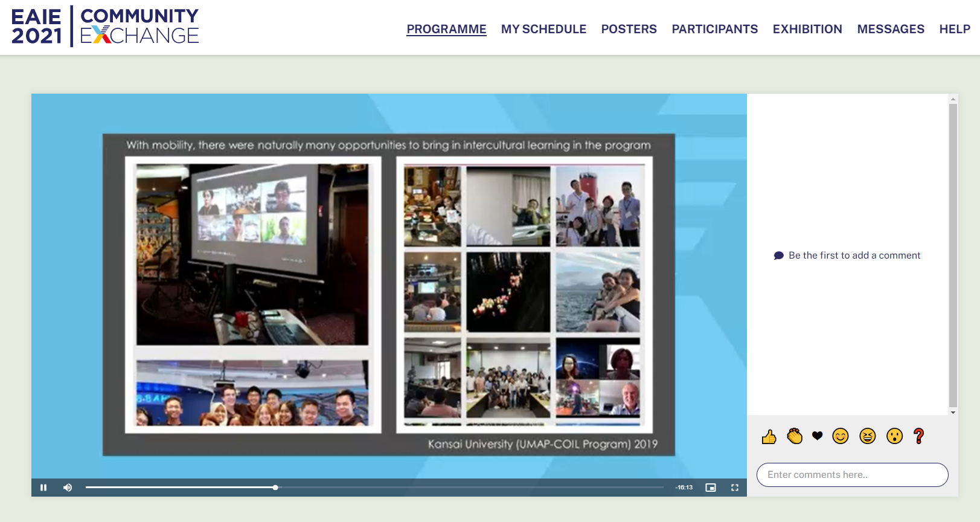
Task: React with the clapping hands emoji
Action: pyautogui.click(x=795, y=436)
